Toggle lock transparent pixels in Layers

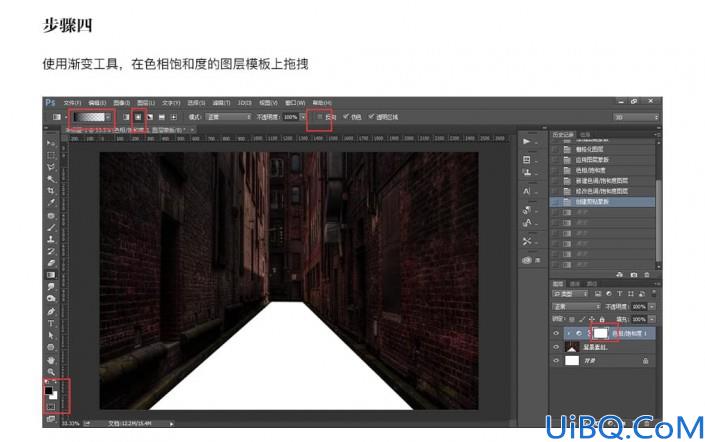coord(572,319)
